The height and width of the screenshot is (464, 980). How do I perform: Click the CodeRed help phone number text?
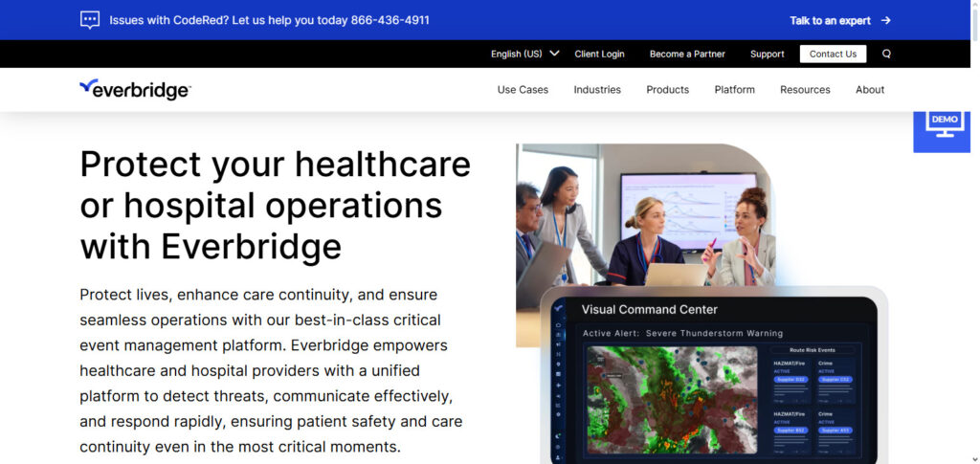click(390, 20)
